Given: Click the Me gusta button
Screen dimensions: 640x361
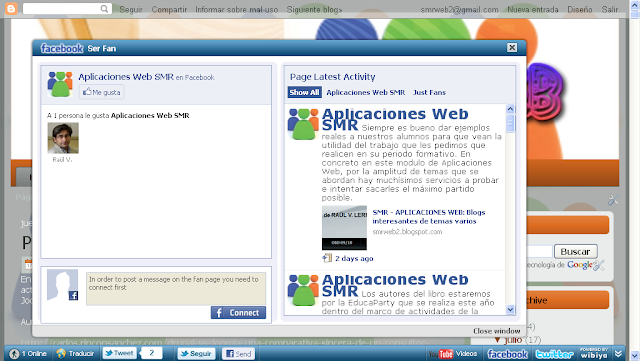Looking at the screenshot, I should (x=102, y=92).
